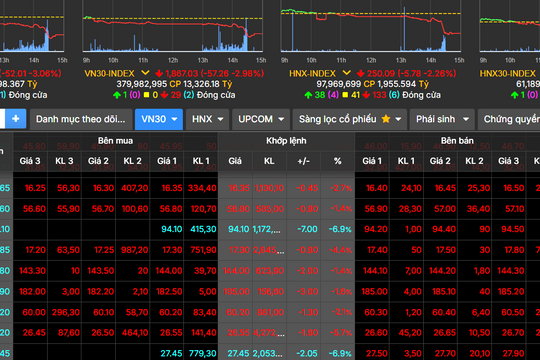Image resolution: width=540 pixels, height=360 pixels.
Task: Click the Bên mua KL 1 column header
Action: point(201,161)
